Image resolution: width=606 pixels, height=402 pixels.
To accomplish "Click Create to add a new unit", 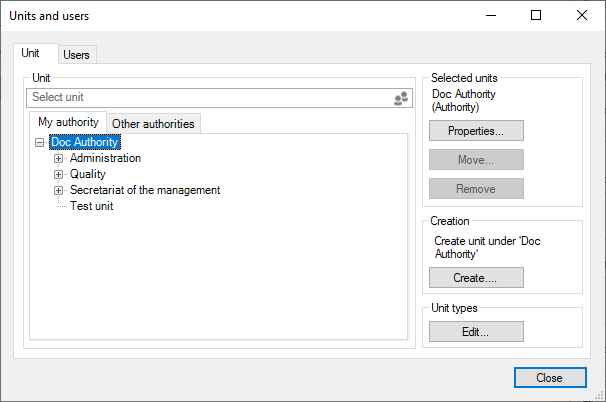I will click(x=476, y=278).
